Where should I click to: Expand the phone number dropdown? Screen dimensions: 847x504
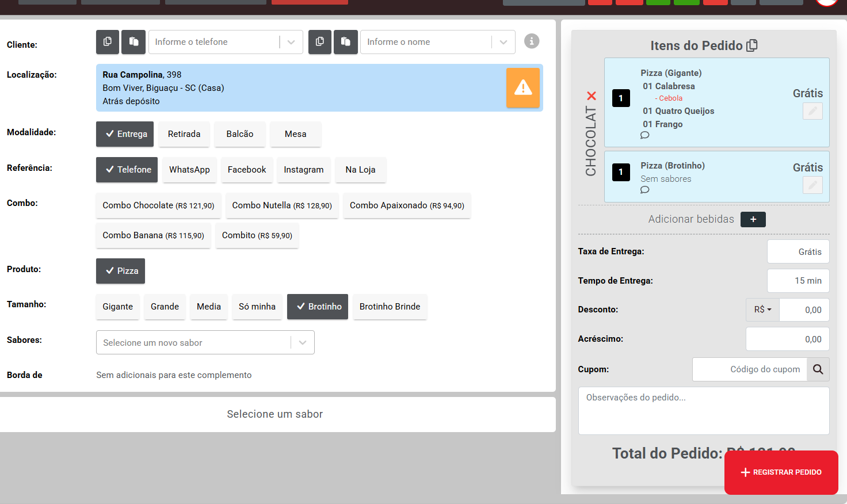(x=291, y=42)
